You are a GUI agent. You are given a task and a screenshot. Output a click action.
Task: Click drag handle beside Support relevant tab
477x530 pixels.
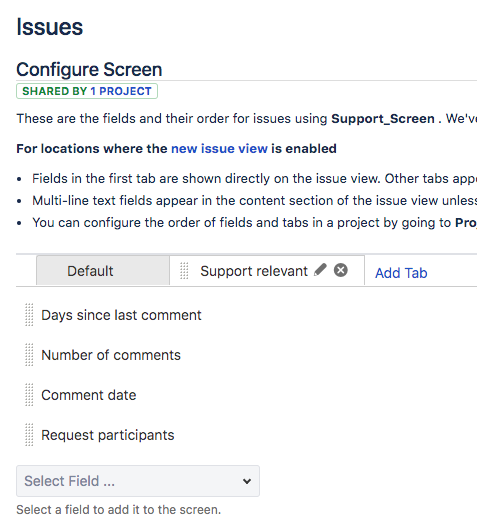(x=184, y=271)
